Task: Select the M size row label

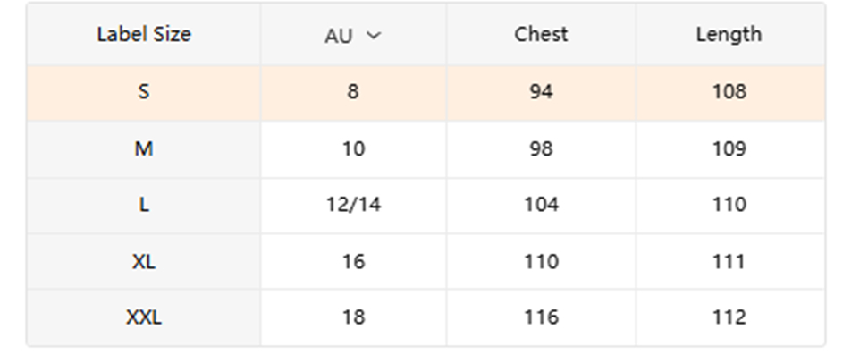Action: click(144, 149)
